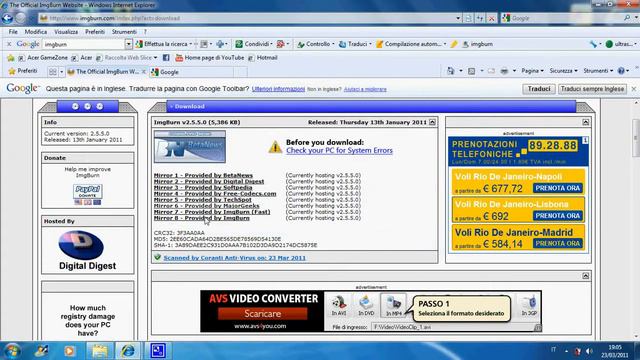Open the command bar Strumenti dropdown
The image size is (640, 360).
(598, 71)
